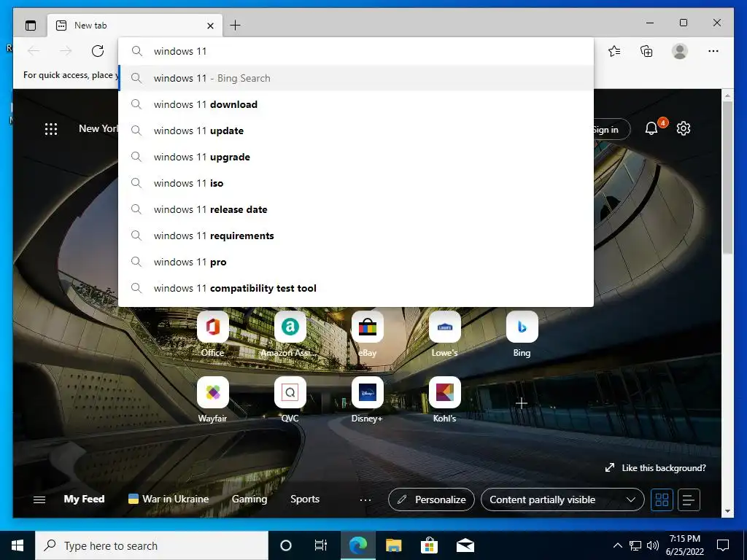Open the tab actions menu icon

click(x=31, y=26)
